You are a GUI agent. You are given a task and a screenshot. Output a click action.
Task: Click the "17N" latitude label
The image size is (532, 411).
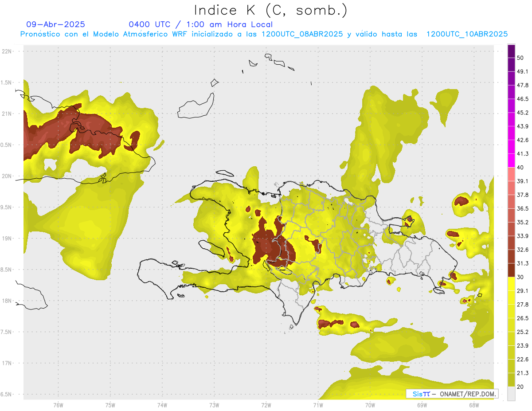[8, 363]
